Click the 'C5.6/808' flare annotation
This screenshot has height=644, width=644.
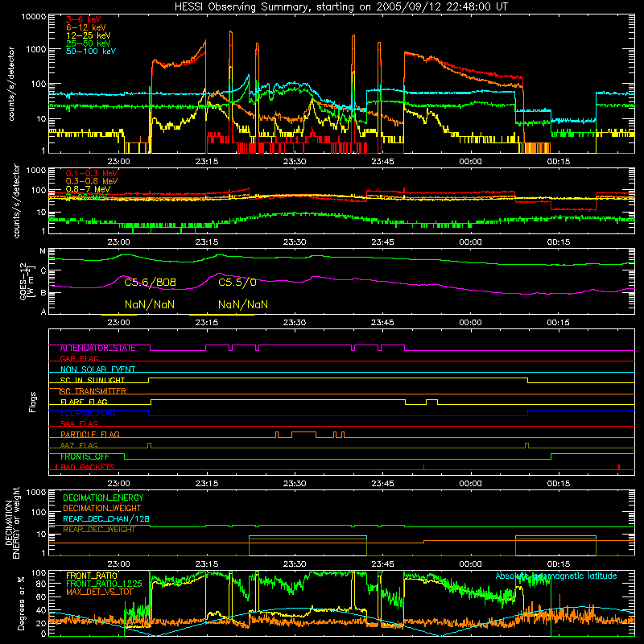(150, 283)
